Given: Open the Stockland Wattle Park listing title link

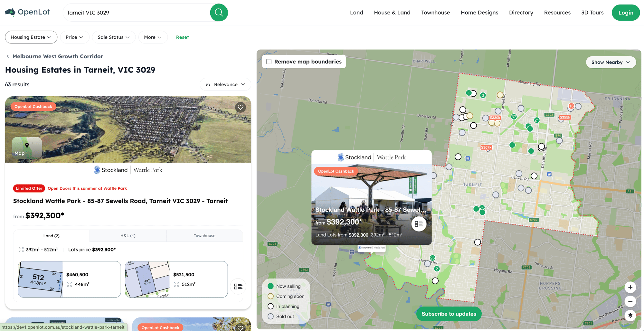Looking at the screenshot, I should pyautogui.click(x=120, y=201).
